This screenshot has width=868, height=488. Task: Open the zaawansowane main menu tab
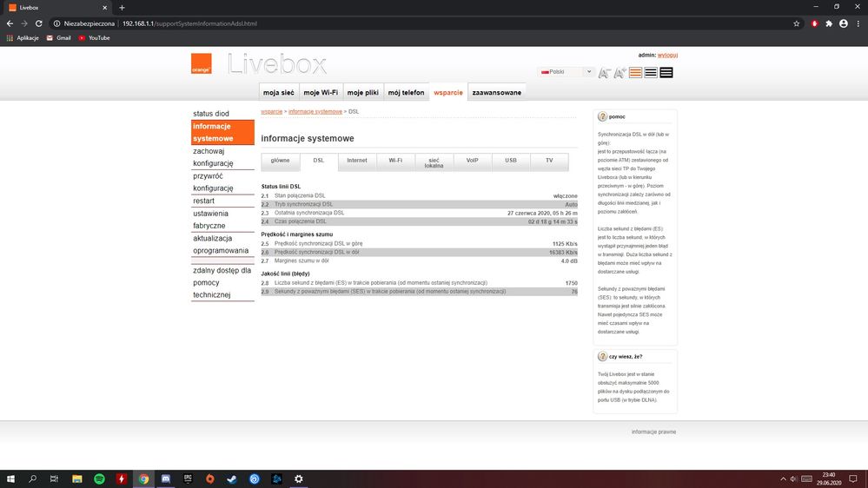pos(496,92)
